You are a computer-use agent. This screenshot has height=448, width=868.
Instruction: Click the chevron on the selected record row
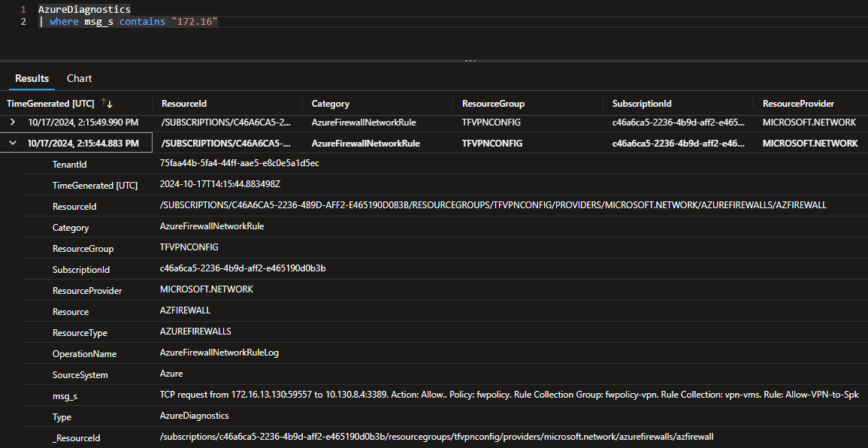coord(14,143)
